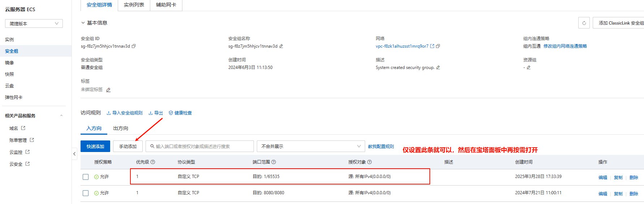644x204 pixels.
Task: Open the 简捷版本 version dropdown
Action: [34, 23]
